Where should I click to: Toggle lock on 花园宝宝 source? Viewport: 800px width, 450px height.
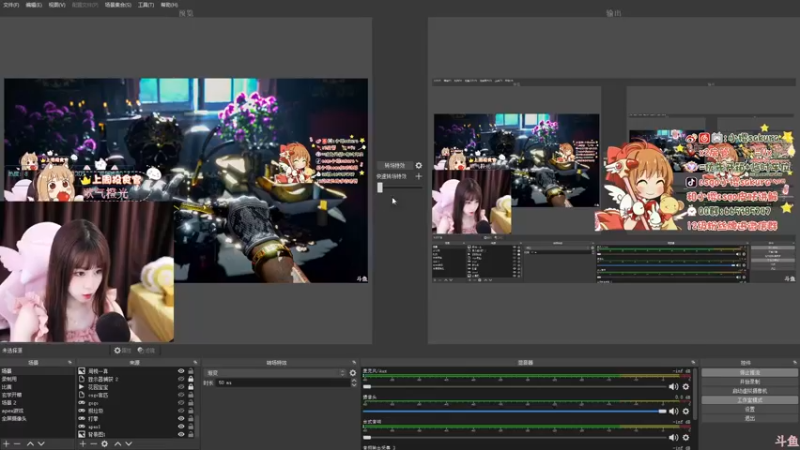[190, 387]
